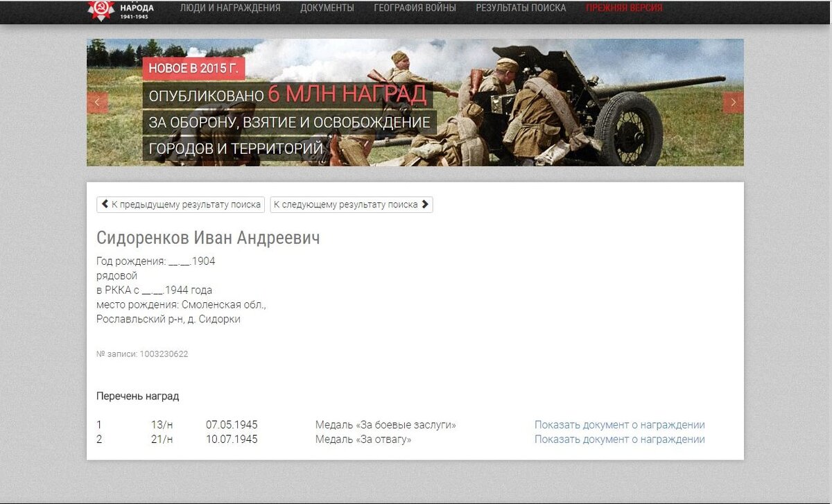Go to next search result
832x504 pixels.
(x=352, y=205)
